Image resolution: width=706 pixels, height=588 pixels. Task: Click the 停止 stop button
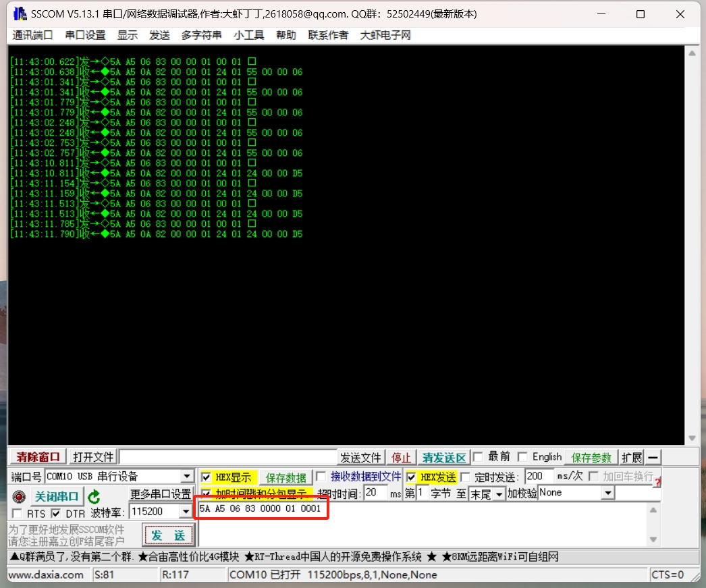click(401, 458)
